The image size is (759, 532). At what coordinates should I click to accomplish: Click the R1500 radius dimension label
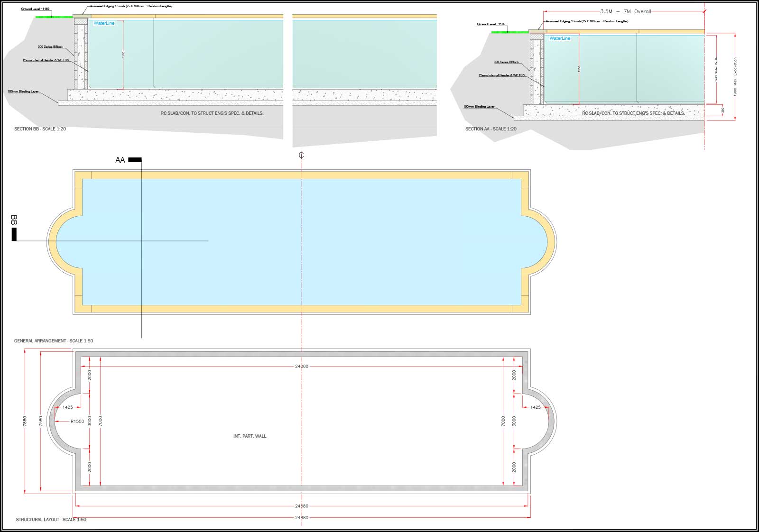coord(77,422)
